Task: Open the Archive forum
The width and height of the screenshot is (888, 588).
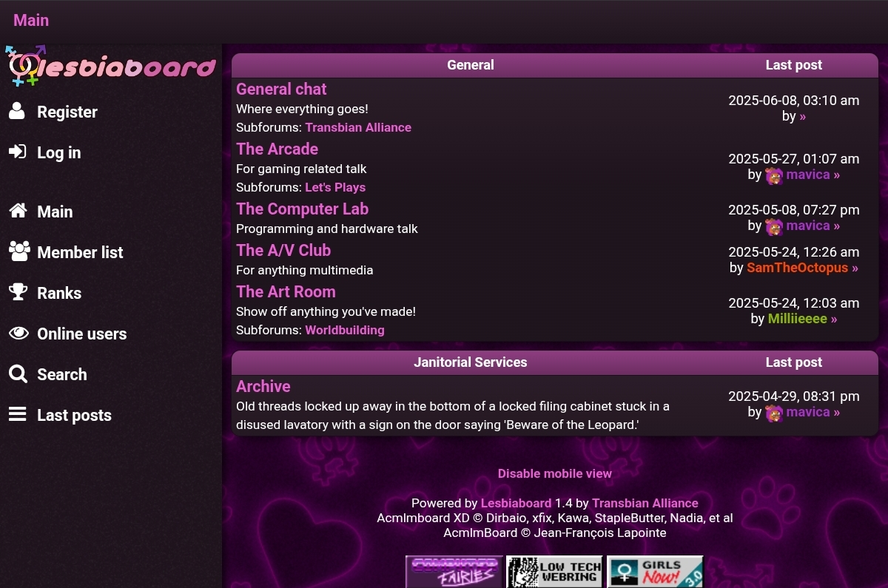Action: pyautogui.click(x=263, y=386)
